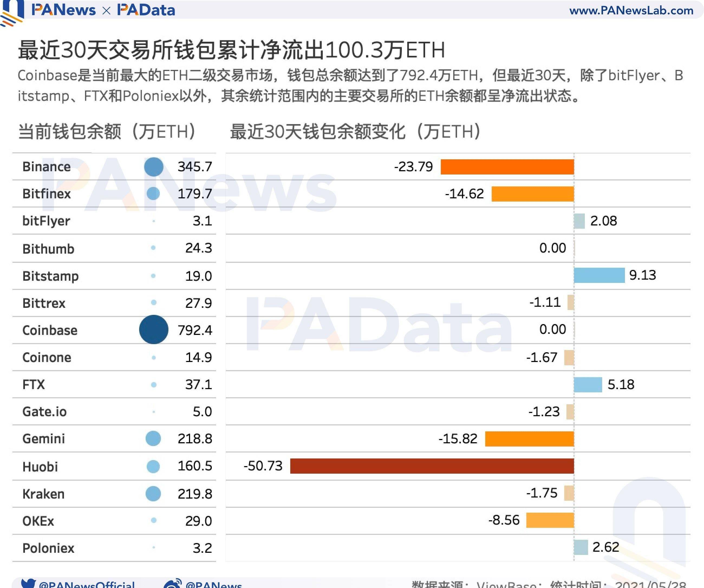Select the FTX 5.18 inflow bar
The height and width of the screenshot is (588, 704).
588,385
